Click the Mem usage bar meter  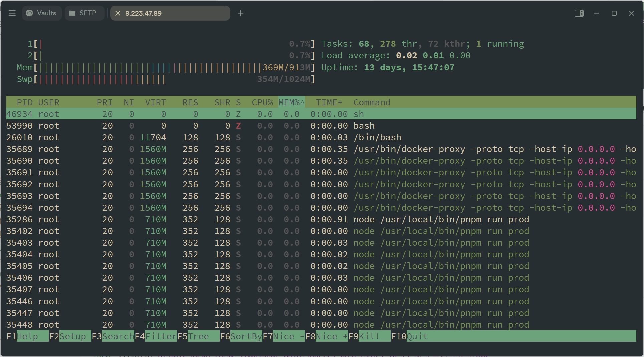point(166,67)
